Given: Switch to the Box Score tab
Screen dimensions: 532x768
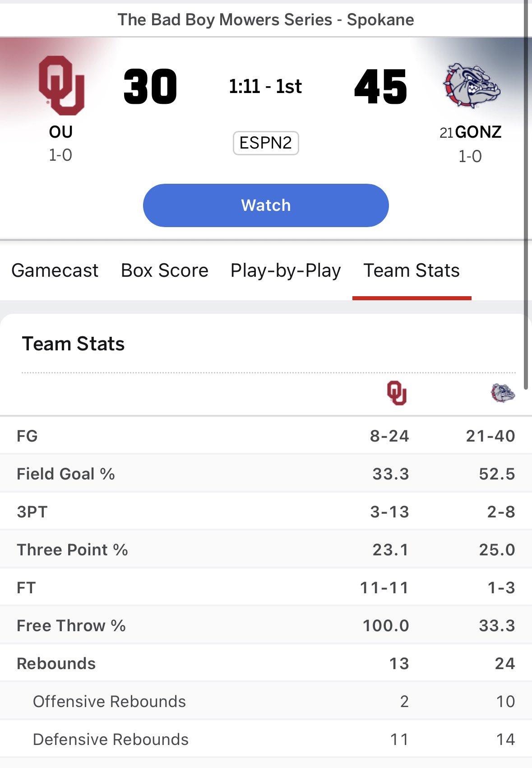Looking at the screenshot, I should [165, 270].
